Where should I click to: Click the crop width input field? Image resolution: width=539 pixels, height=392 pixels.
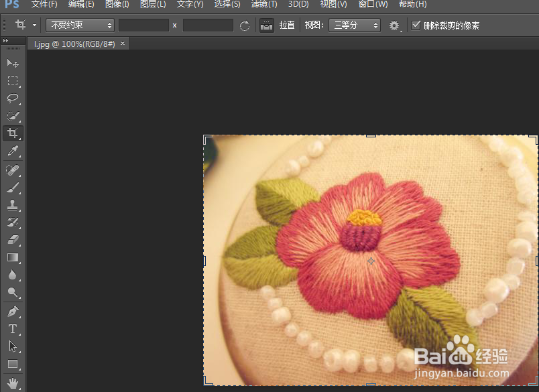tap(143, 25)
